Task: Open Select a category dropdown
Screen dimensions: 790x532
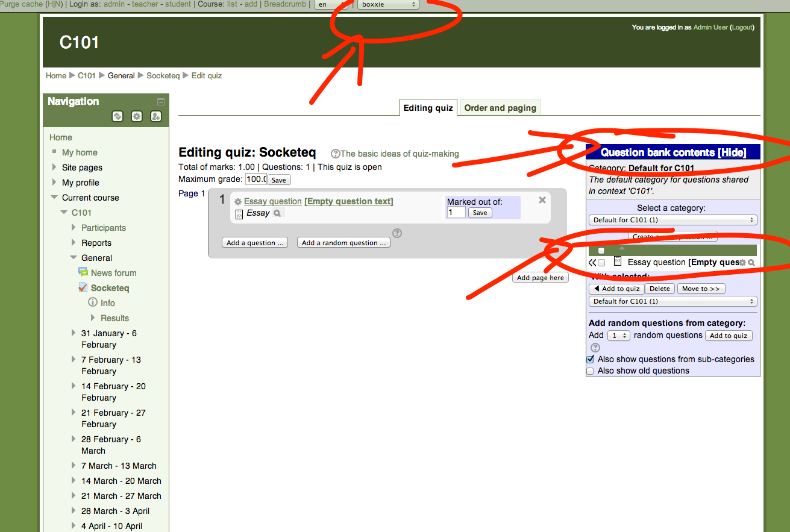Action: pos(673,220)
